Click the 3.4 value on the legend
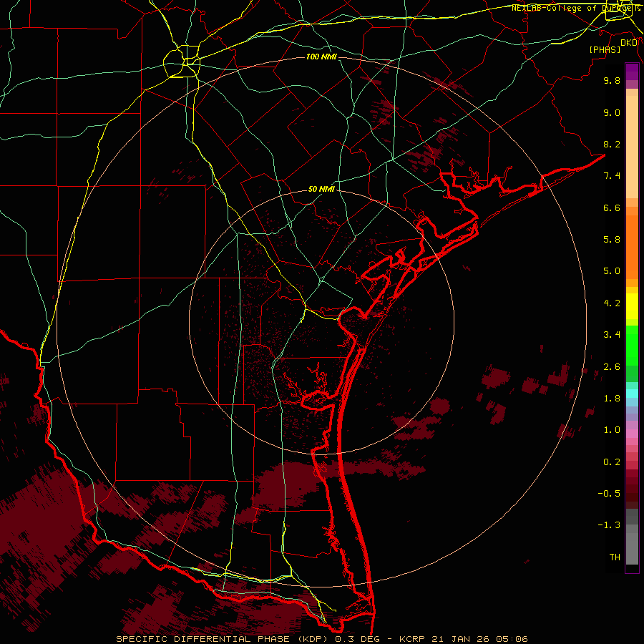Image resolution: width=644 pixels, height=644 pixels. 612,335
